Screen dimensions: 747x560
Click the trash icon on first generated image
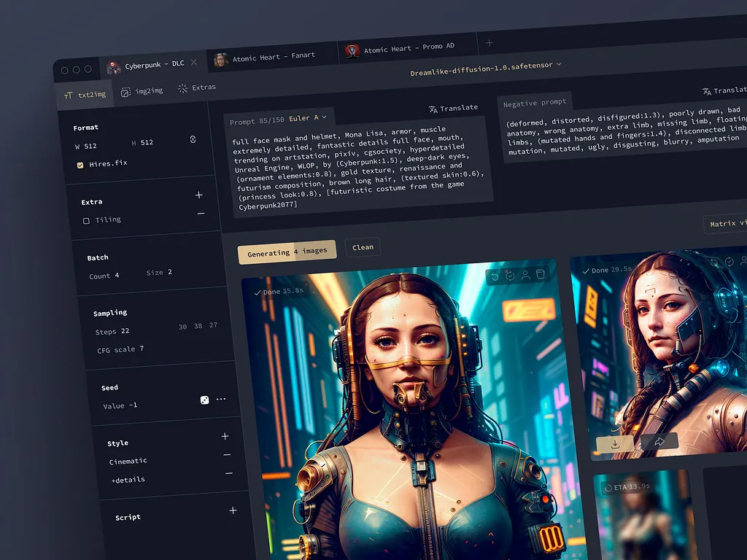(x=541, y=275)
